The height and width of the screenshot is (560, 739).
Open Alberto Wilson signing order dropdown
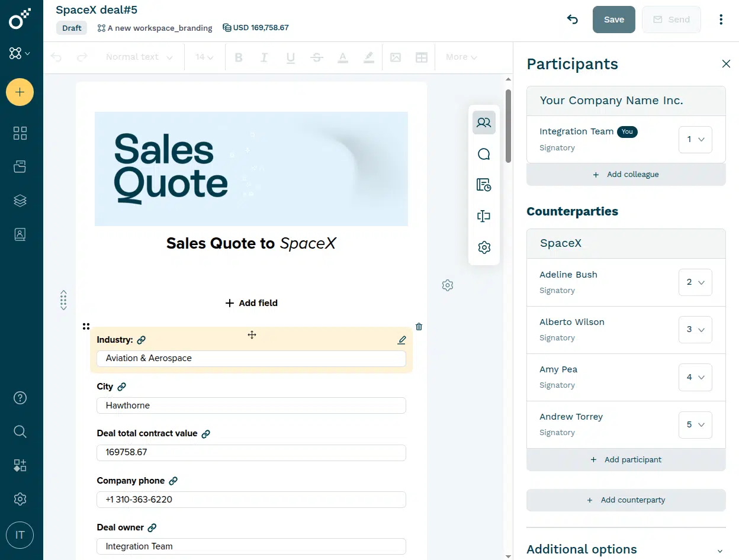(x=695, y=330)
